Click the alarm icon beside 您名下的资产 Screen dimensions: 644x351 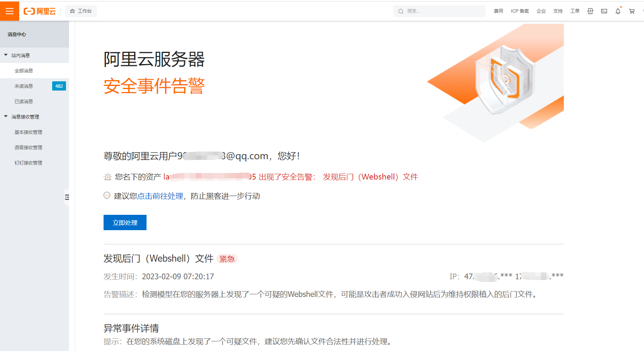click(108, 177)
